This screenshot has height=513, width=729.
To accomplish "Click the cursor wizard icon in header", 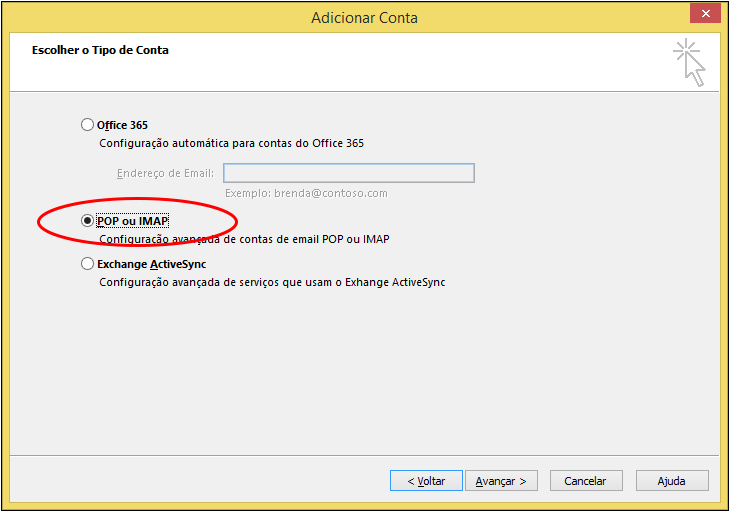I will click(x=689, y=63).
